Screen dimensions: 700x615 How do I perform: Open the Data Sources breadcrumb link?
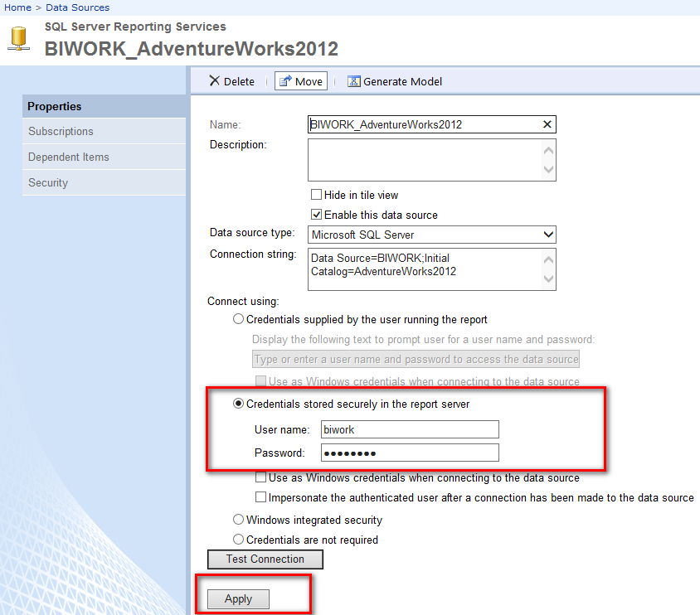pyautogui.click(x=77, y=7)
